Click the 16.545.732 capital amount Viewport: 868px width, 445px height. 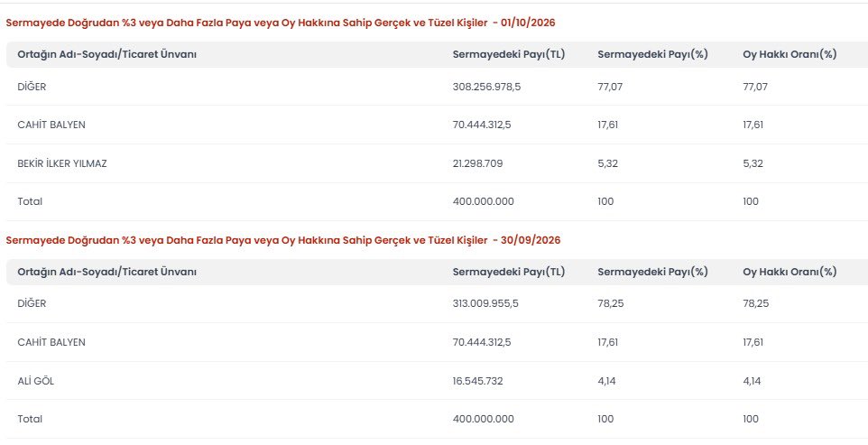pos(477,381)
